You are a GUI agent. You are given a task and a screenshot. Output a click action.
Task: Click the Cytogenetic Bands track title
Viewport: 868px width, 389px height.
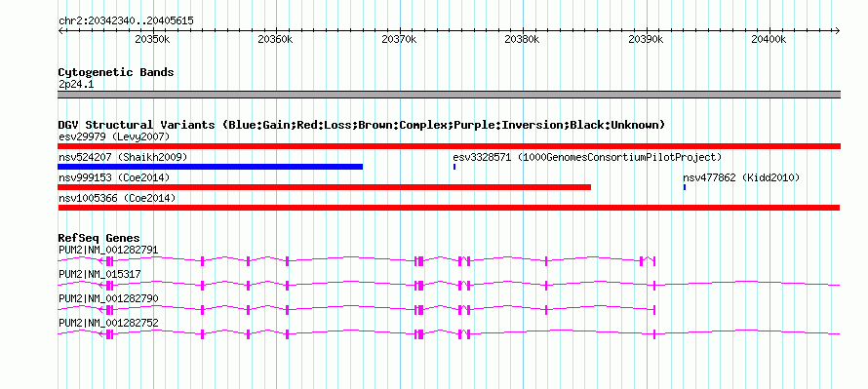(116, 72)
